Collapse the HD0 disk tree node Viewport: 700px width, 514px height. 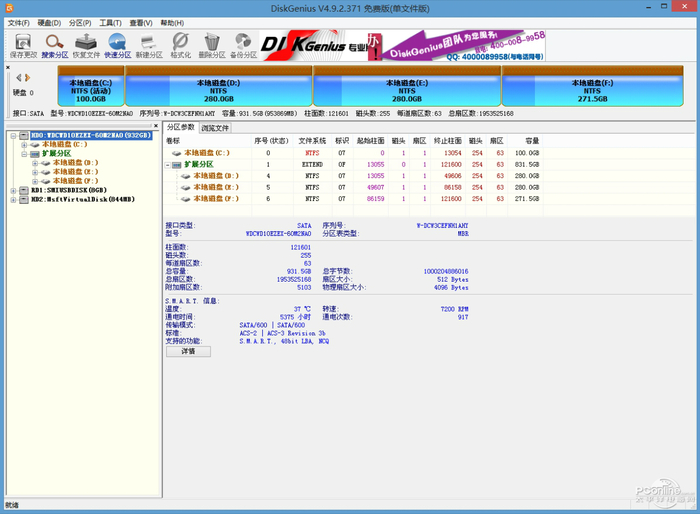[x=12, y=135]
